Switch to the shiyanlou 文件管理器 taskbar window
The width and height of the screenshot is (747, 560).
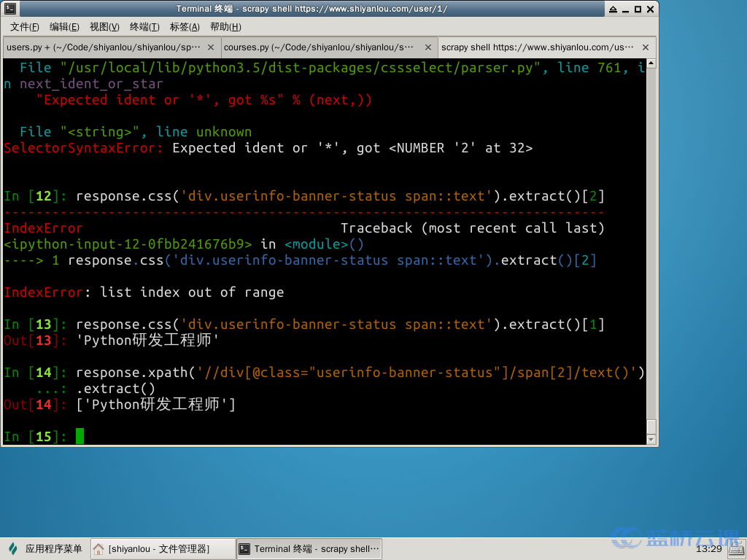click(x=162, y=549)
